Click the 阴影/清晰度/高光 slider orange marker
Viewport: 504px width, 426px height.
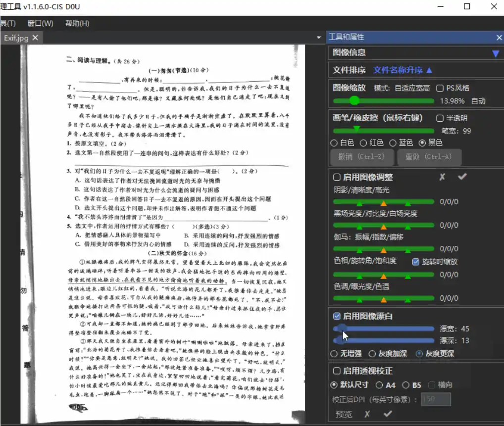pos(384,203)
